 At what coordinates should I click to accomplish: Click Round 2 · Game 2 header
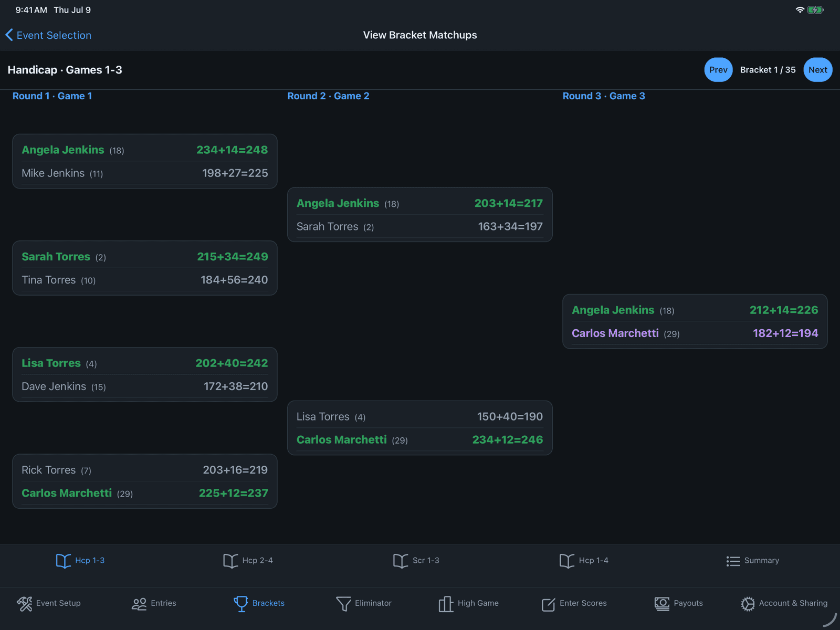pyautogui.click(x=328, y=96)
